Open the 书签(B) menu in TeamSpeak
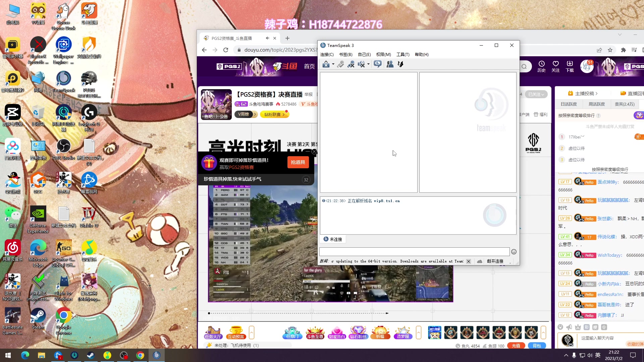644x362 pixels. coord(346,54)
